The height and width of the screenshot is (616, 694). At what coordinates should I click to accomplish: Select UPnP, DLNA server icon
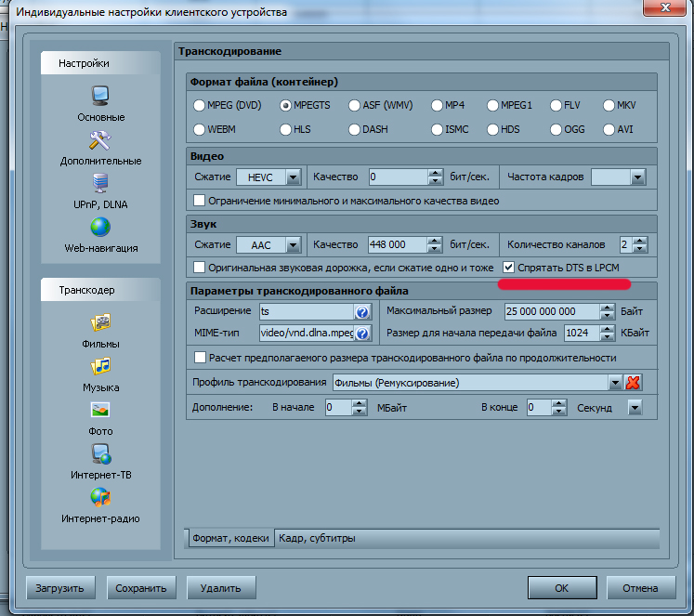tap(100, 183)
